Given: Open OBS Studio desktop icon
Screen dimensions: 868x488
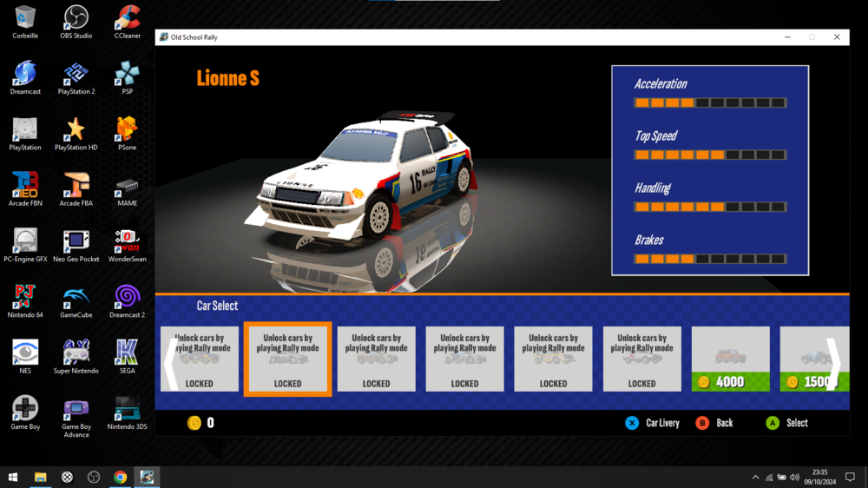Looking at the screenshot, I should point(76,22).
